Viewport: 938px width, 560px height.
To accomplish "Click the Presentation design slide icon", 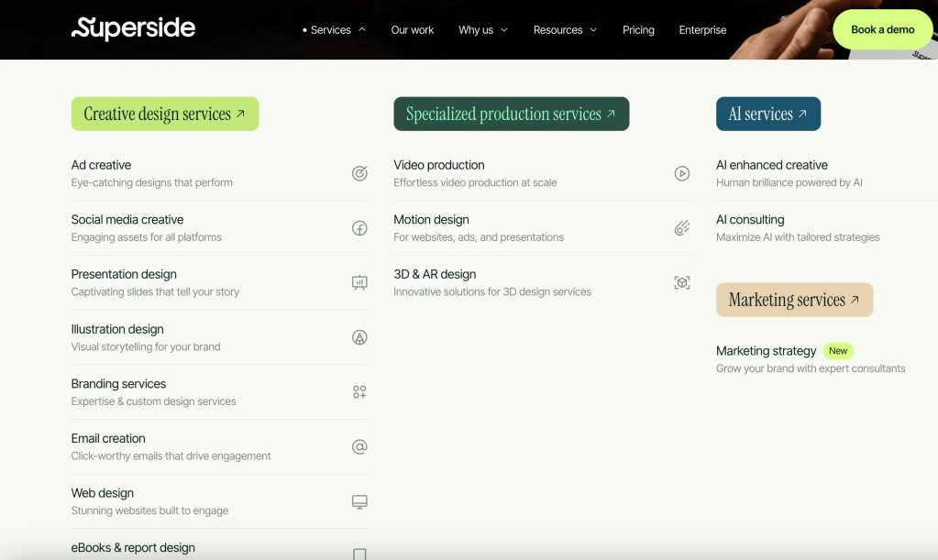I will tap(359, 283).
